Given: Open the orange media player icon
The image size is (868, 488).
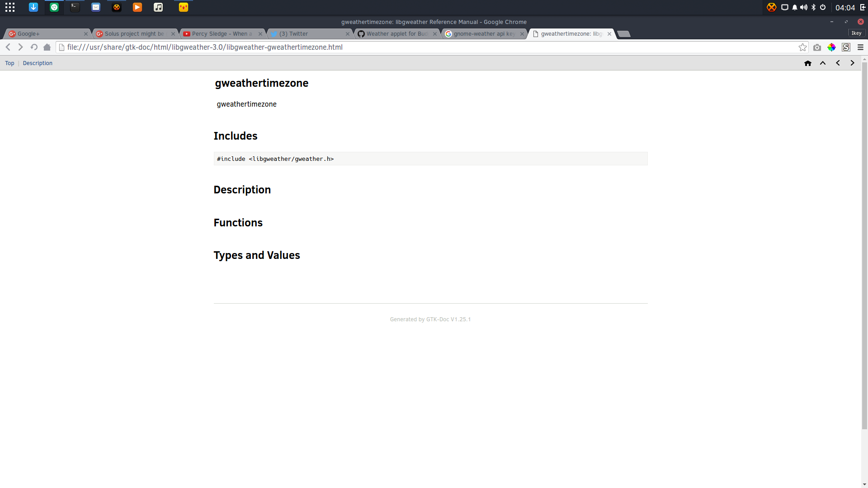Looking at the screenshot, I should tap(137, 7).
